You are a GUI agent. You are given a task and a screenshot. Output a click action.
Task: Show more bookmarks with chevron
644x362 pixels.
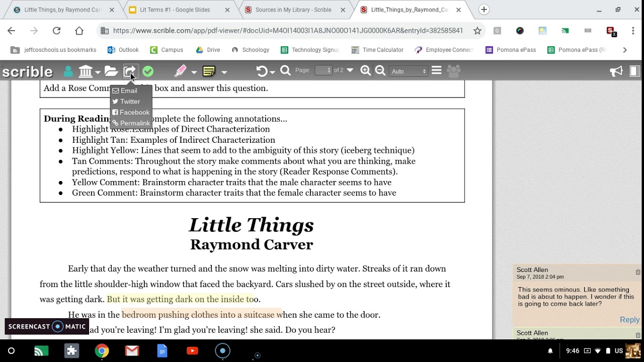625,50
